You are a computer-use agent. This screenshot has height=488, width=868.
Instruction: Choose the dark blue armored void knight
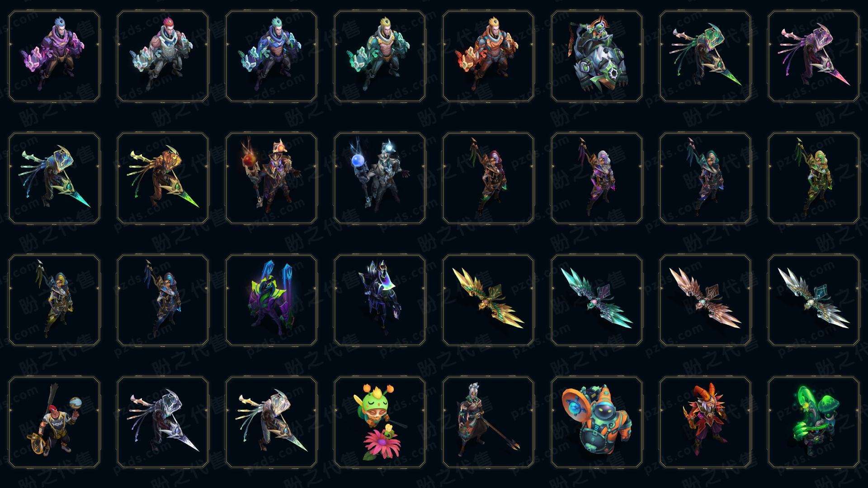(x=380, y=300)
